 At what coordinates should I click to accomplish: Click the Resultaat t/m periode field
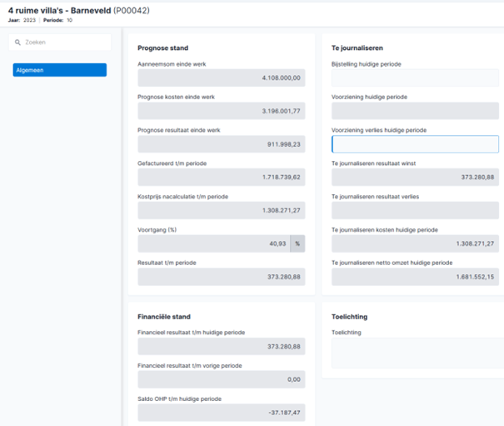click(x=222, y=277)
